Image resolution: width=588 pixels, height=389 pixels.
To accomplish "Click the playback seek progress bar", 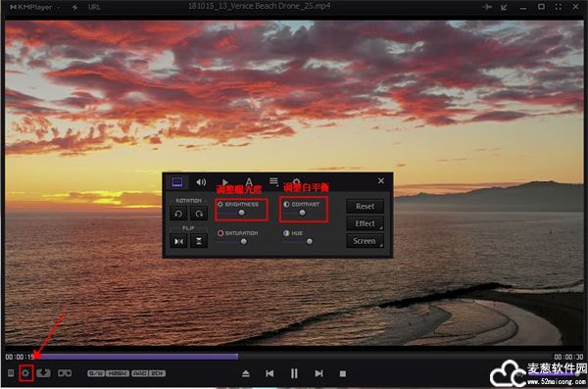I will tap(294, 357).
